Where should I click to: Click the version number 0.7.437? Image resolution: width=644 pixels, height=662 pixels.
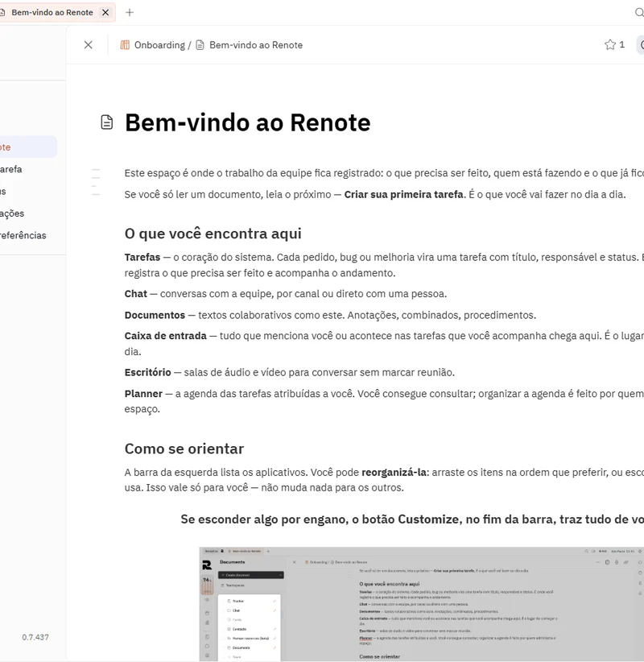pos(35,638)
